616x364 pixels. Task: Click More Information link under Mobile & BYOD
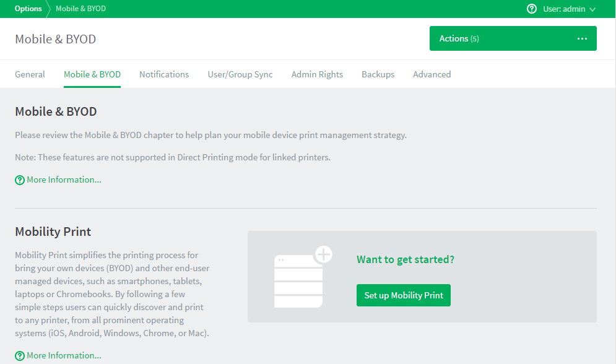[x=64, y=180]
